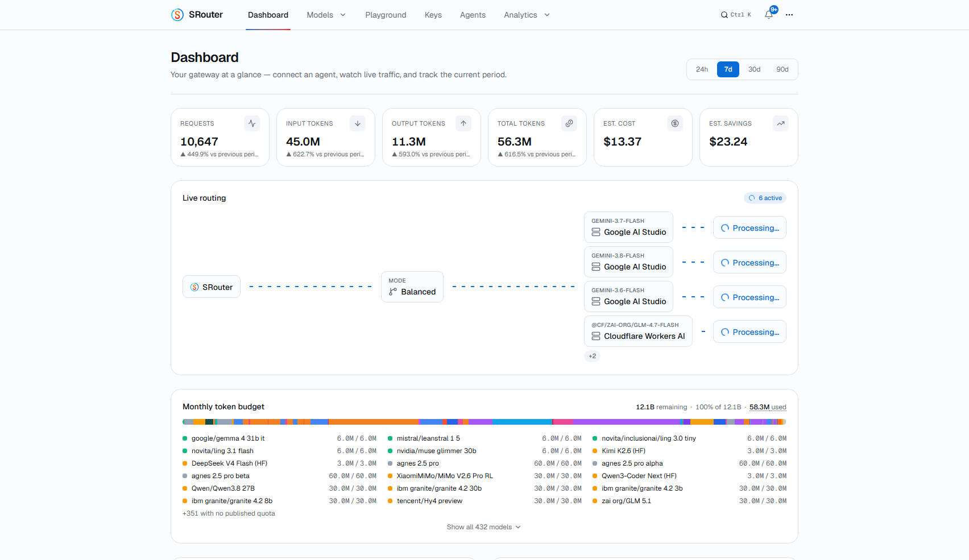Click the server icon in the Cloudflare Workers AI card
Viewport: 969px width, 560px height.
596,336
